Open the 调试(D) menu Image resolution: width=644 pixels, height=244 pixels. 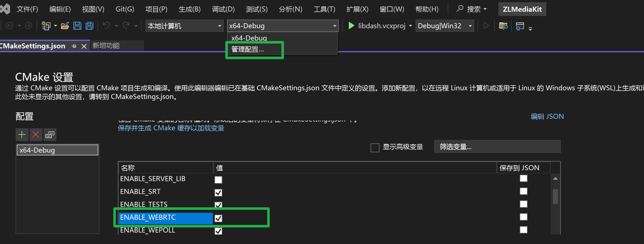(223, 9)
